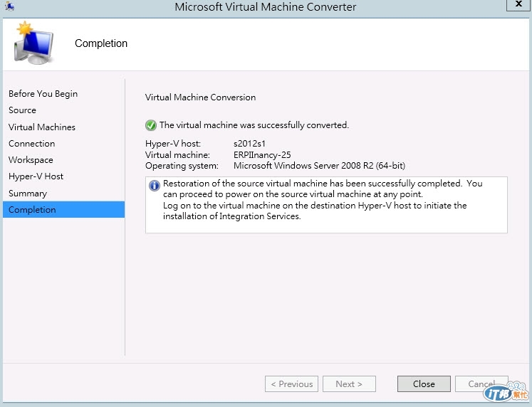Click the Microsoft Virtual Machine Converter title
Screen dimensions: 532x407
pos(266,7)
